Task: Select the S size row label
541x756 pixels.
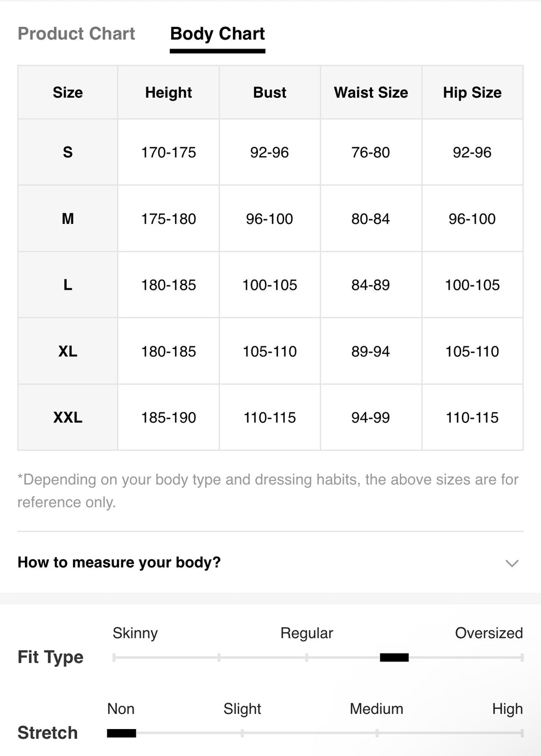Action: pos(68,152)
